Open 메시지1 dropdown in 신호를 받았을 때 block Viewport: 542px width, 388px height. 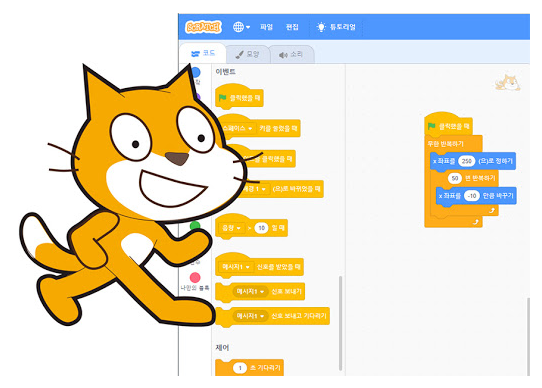click(x=236, y=267)
